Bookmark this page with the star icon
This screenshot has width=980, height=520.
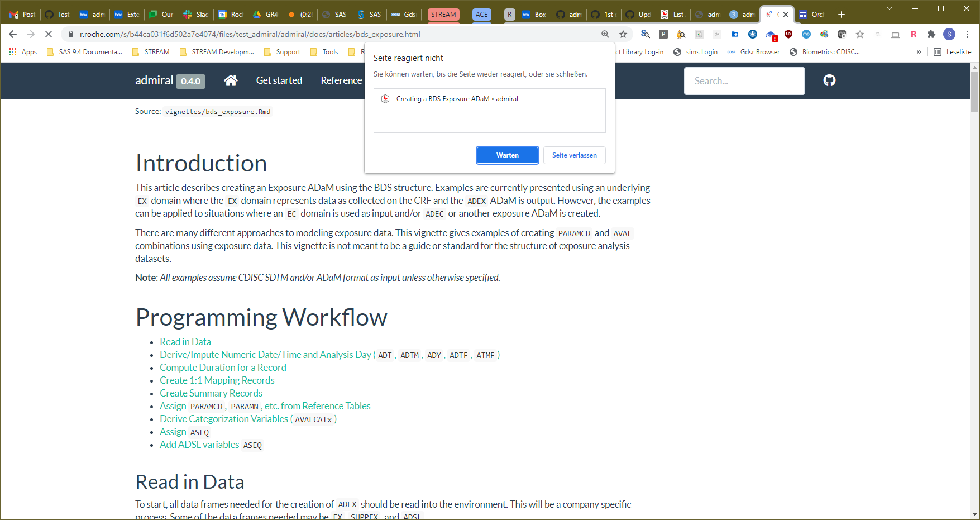coord(623,34)
